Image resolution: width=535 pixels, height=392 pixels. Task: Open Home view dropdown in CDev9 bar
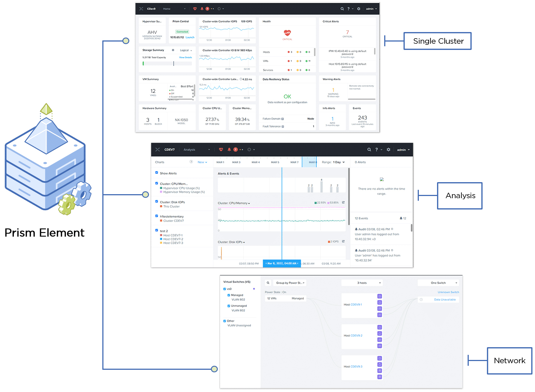click(174, 9)
